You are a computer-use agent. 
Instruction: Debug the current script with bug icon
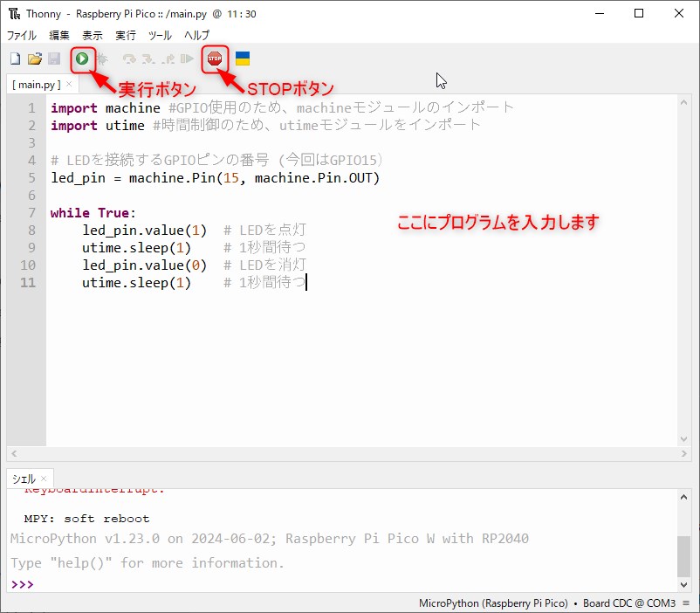(x=102, y=59)
